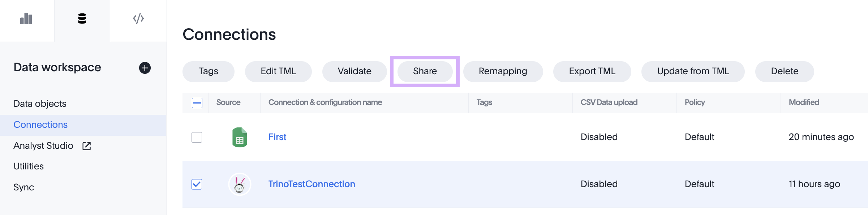868x215 pixels.
Task: Select Export TML
Action: pos(592,71)
